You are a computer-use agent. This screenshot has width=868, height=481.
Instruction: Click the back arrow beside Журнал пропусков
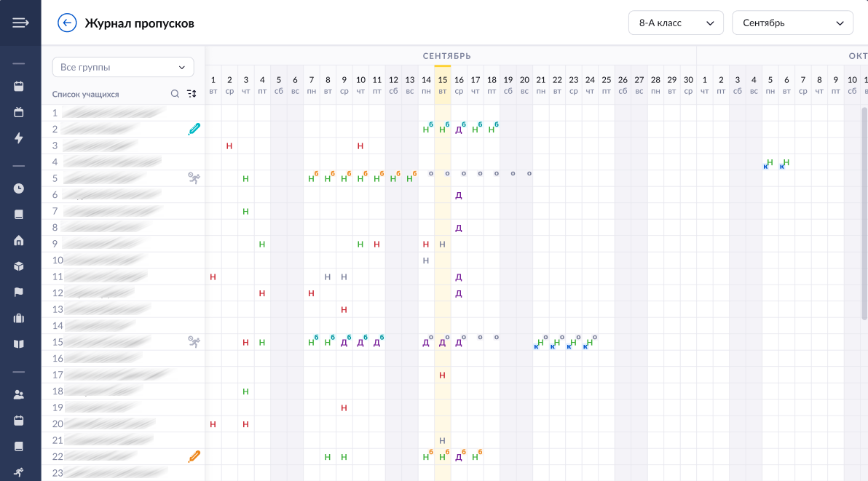pyautogui.click(x=67, y=23)
